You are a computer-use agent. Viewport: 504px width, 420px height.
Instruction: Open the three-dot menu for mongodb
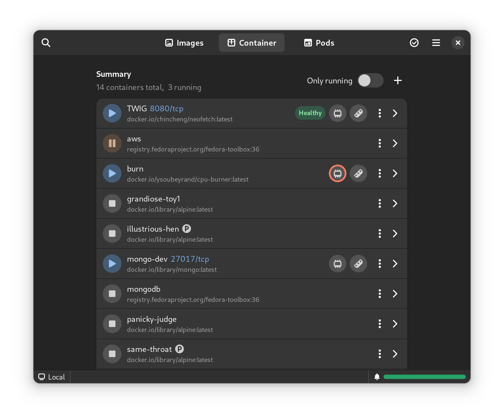click(380, 294)
